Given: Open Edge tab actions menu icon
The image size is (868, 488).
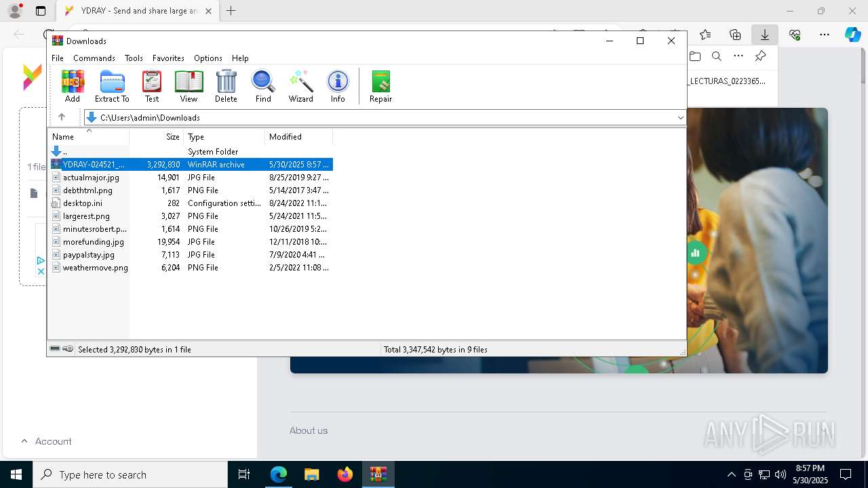Looking at the screenshot, I should point(41,11).
